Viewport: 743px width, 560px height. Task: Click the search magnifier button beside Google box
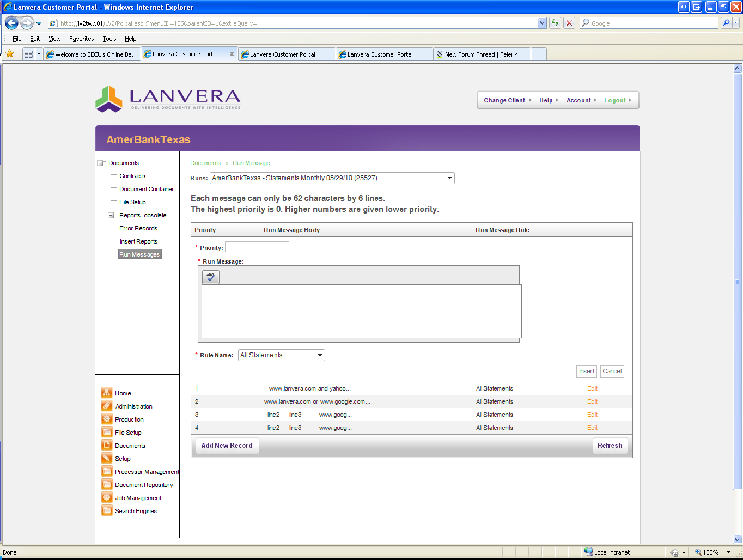(x=726, y=23)
